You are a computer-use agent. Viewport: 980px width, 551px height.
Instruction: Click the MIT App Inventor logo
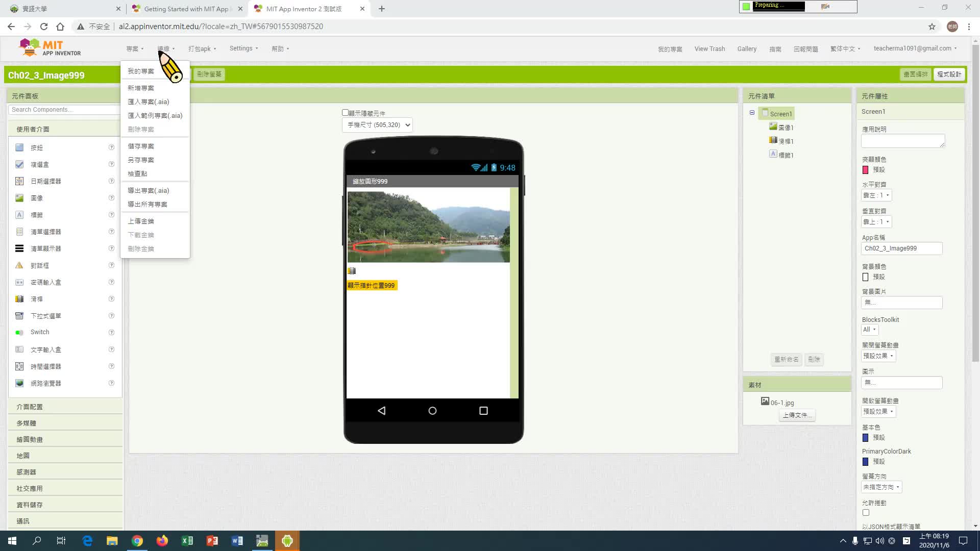click(x=50, y=48)
